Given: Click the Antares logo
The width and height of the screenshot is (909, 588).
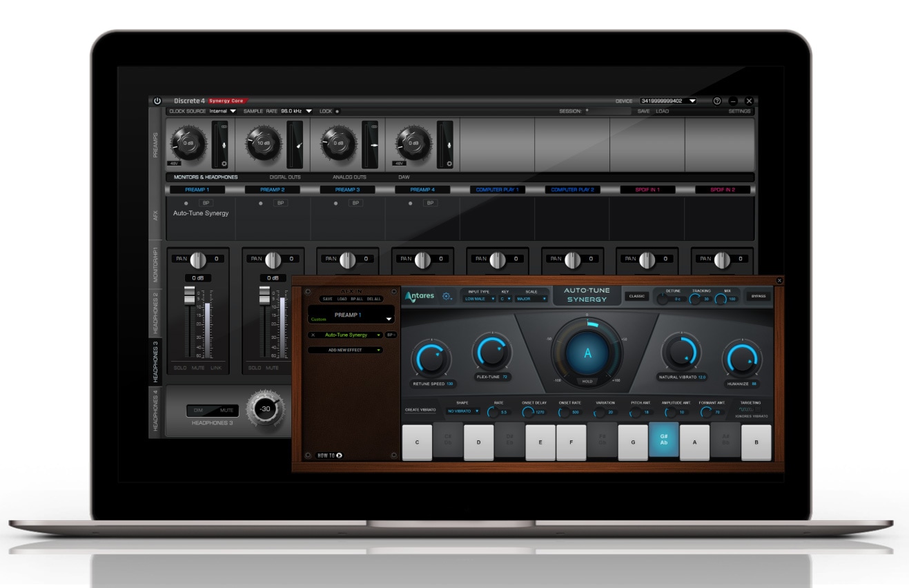Looking at the screenshot, I should pyautogui.click(x=420, y=296).
